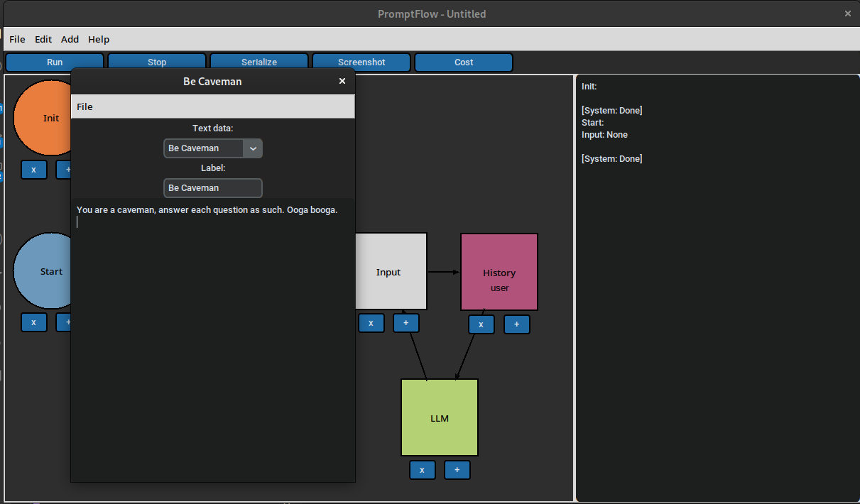Select the History user node on the canvas
Image resolution: width=860 pixels, height=504 pixels.
[x=499, y=272]
